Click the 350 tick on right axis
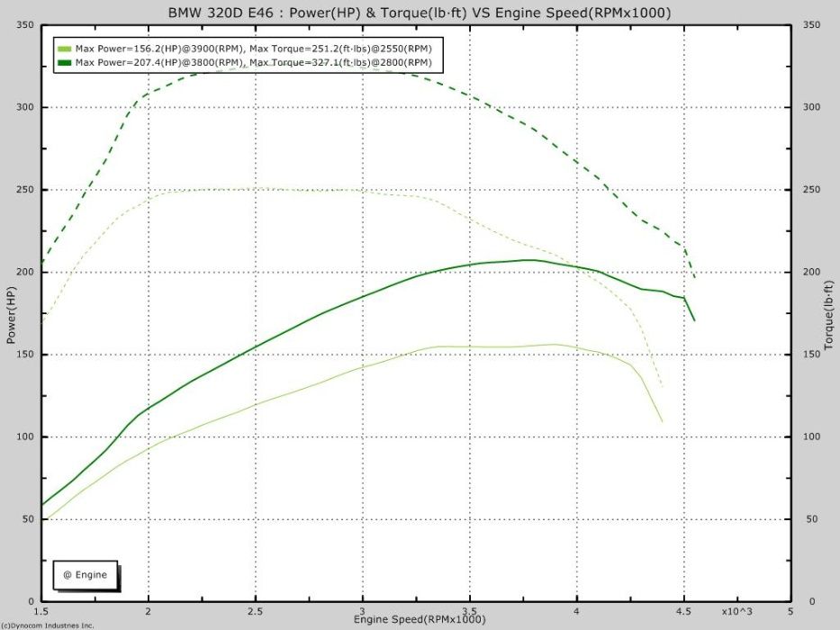 point(811,24)
